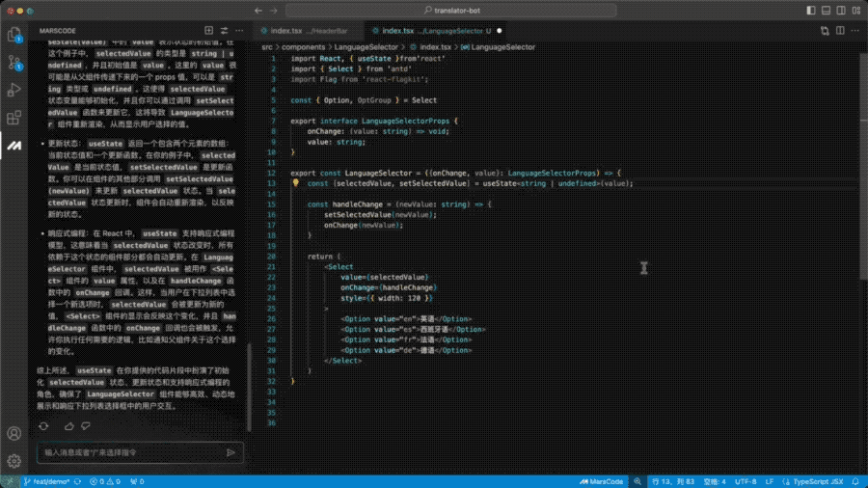Select index.tsx in the breadcrumb
The height and width of the screenshot is (488, 868).
click(430, 47)
